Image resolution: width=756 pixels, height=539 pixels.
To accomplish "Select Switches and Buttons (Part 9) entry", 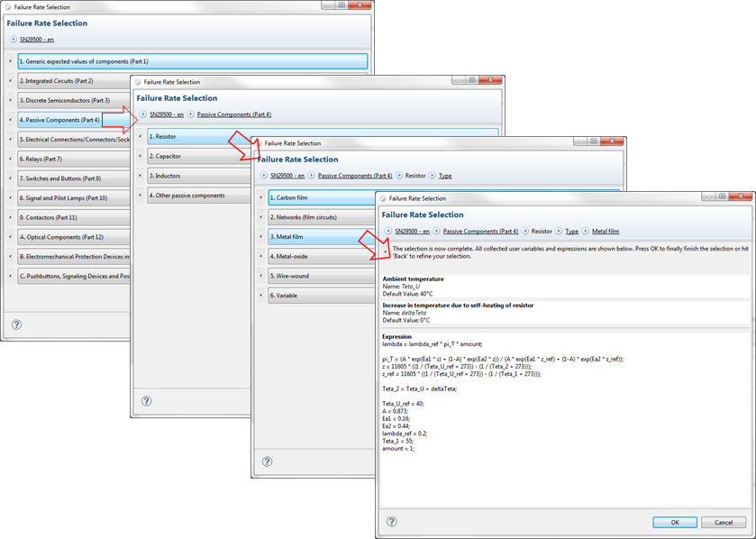I will coord(74,178).
